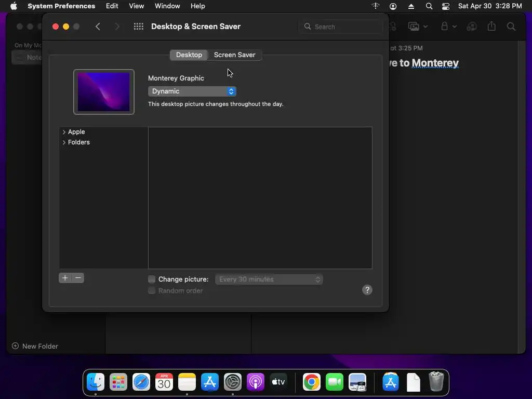Click the eject icon in the menu bar
This screenshot has height=399, width=532.
coord(411,6)
